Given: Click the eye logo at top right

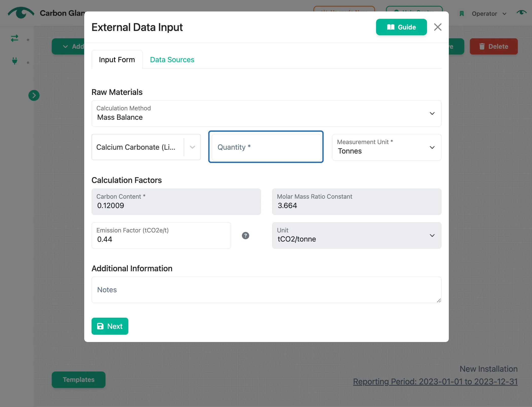Looking at the screenshot, I should (521, 13).
